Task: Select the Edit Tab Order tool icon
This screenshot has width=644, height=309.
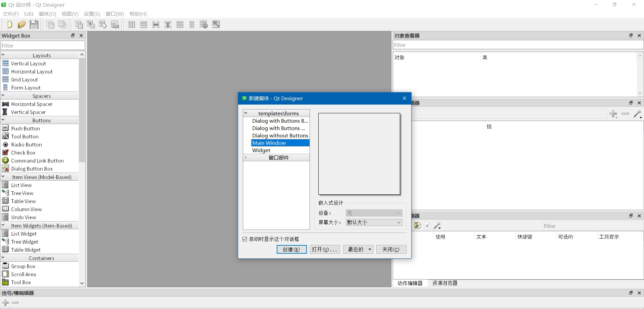Action: coord(115,24)
